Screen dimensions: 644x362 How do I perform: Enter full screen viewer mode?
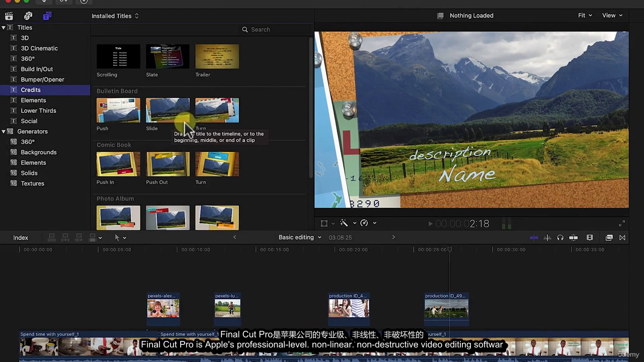pyautogui.click(x=622, y=224)
